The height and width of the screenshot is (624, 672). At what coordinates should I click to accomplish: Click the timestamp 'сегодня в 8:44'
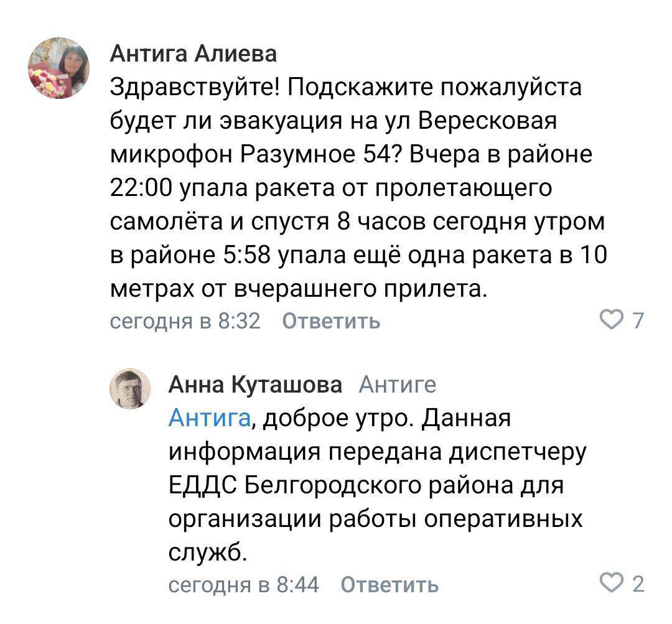coord(244,585)
